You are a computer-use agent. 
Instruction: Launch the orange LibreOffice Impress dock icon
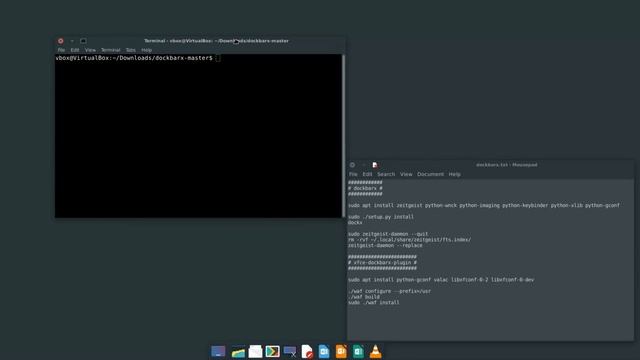341,351
